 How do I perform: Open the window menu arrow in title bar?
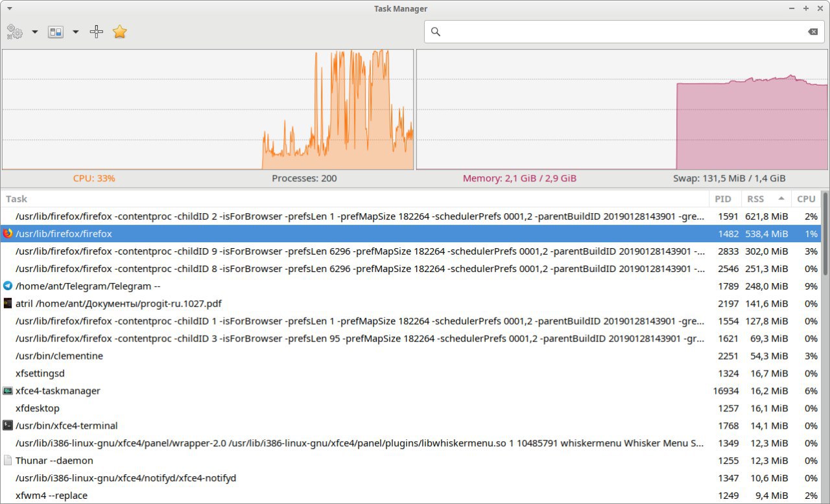point(9,8)
